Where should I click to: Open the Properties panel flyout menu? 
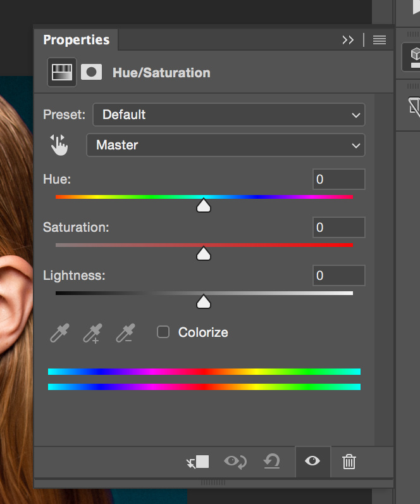(380, 40)
